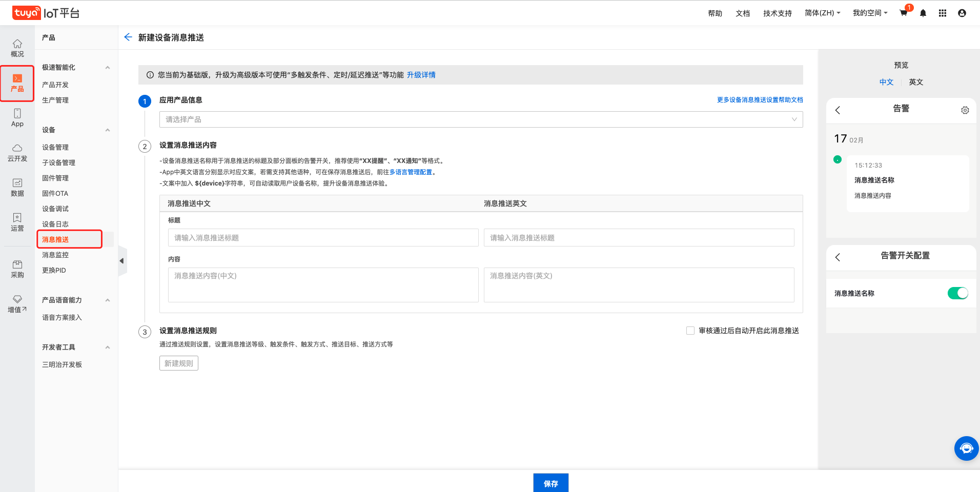Screen dimensions: 980x492
Task: Click the shopping cart icon
Action: [904, 13]
